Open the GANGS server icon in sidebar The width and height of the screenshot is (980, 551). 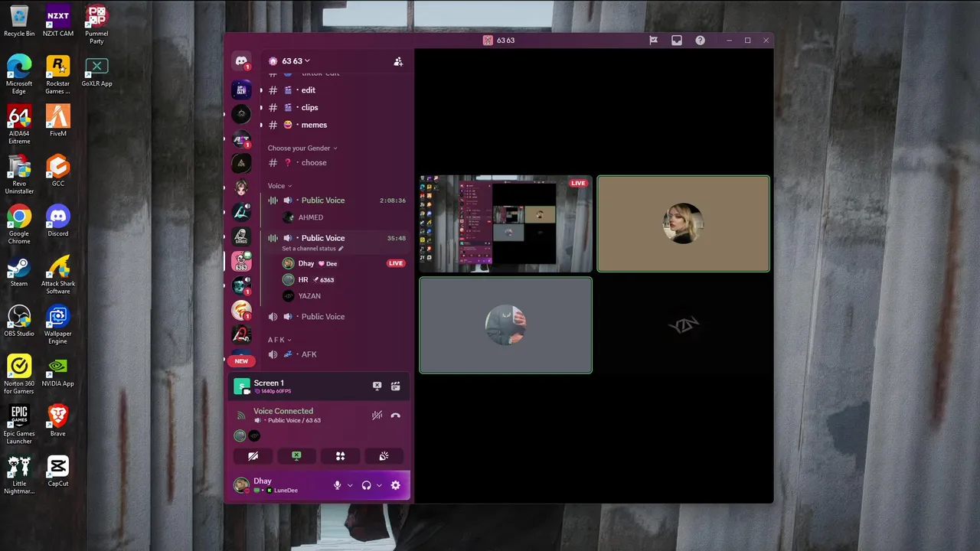point(241,236)
